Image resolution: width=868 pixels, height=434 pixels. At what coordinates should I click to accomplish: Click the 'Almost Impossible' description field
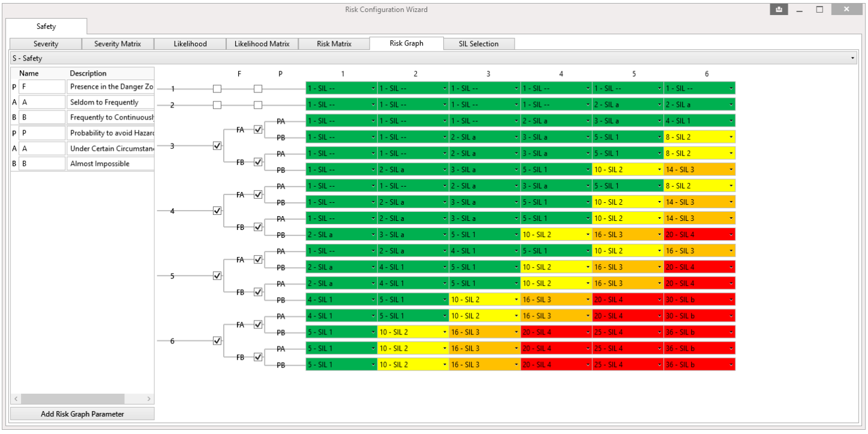110,163
